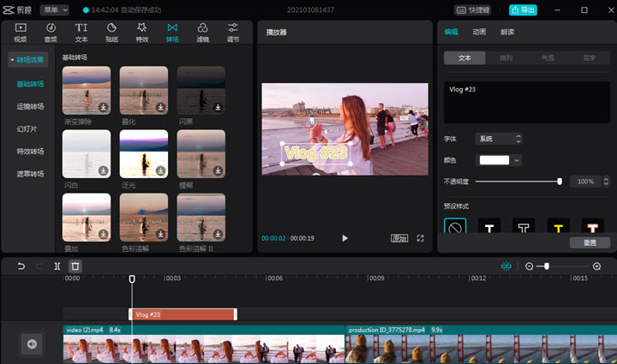The width and height of the screenshot is (617, 364).
Task: Delete the selected clip with trash icon
Action: point(75,266)
